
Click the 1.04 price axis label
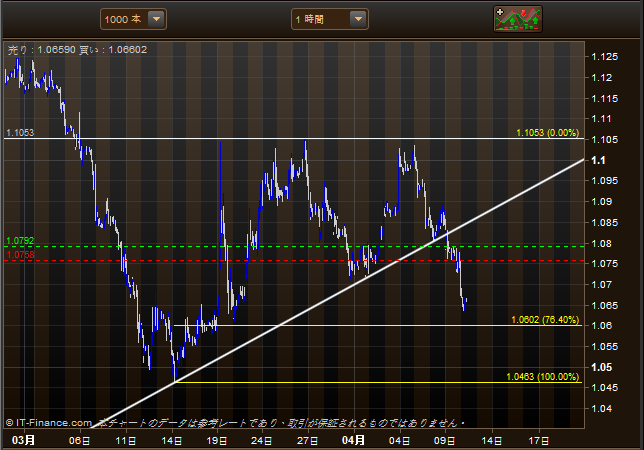coord(601,409)
